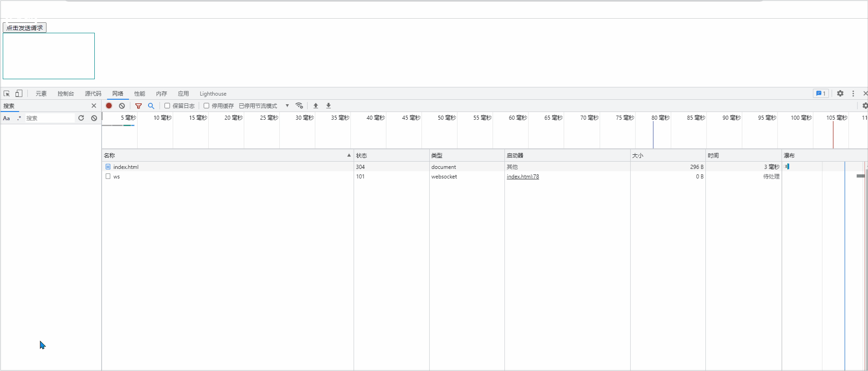The image size is (868, 371).
Task: Open the 已停用节流模式 throttling dropdown
Action: (264, 106)
